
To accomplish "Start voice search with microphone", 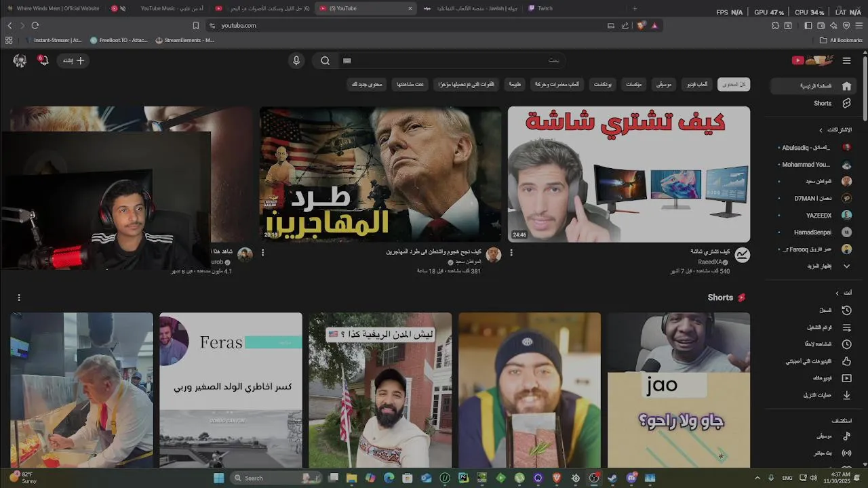I will (296, 60).
